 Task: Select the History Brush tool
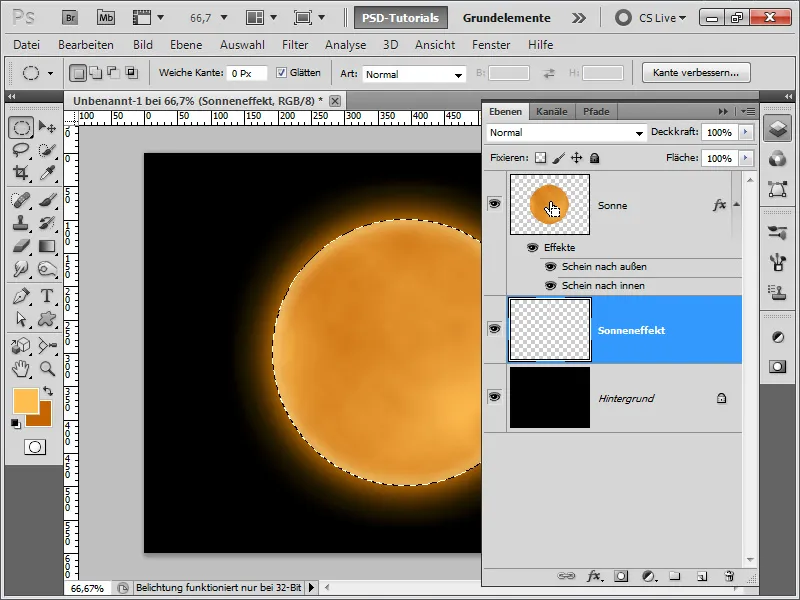47,222
